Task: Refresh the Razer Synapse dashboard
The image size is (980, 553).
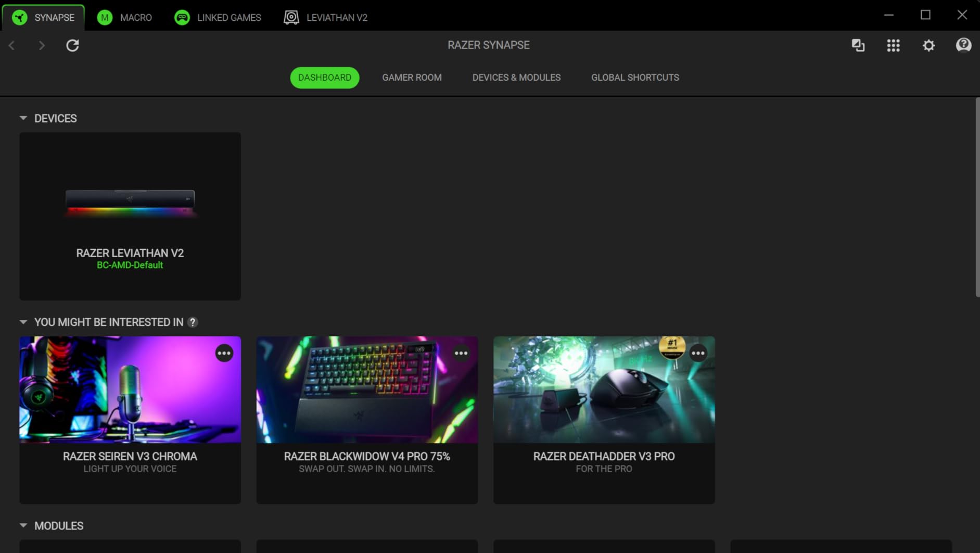Action: pos(72,45)
